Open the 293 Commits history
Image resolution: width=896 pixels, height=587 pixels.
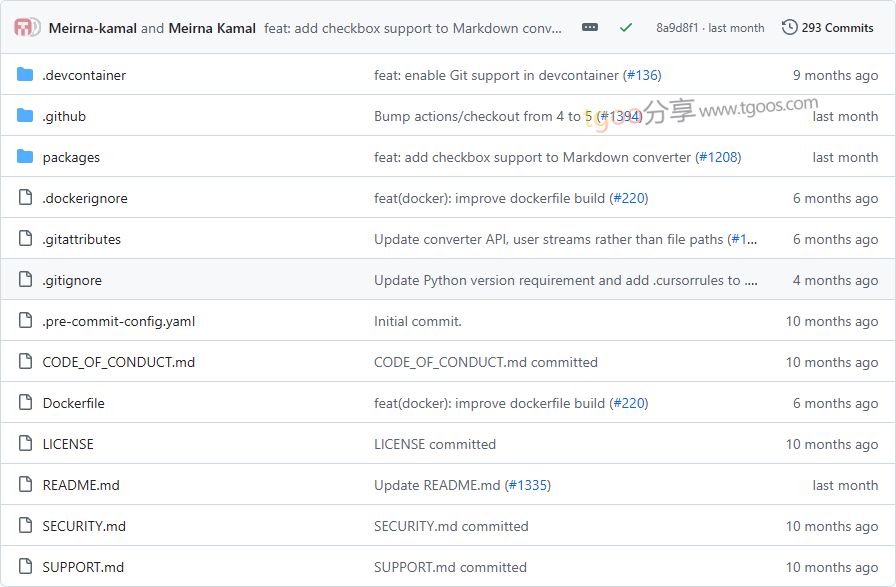827,27
